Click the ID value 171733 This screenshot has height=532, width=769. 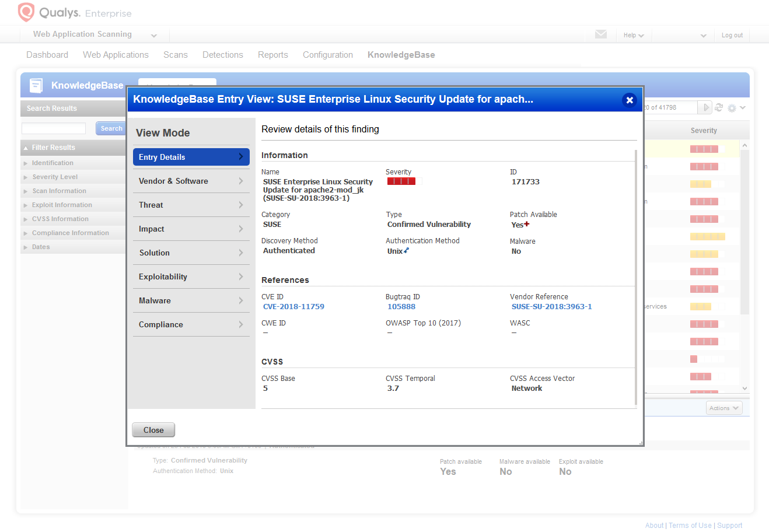[526, 181]
